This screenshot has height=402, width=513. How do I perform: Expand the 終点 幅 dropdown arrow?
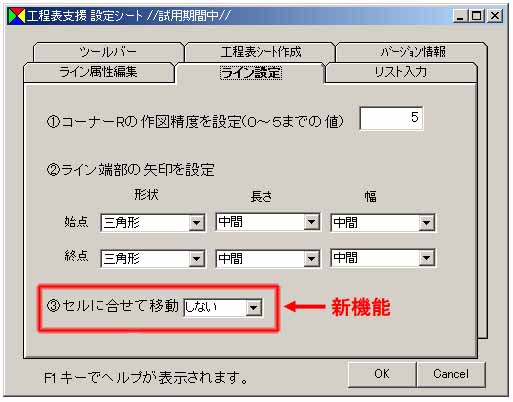pyautogui.click(x=427, y=258)
